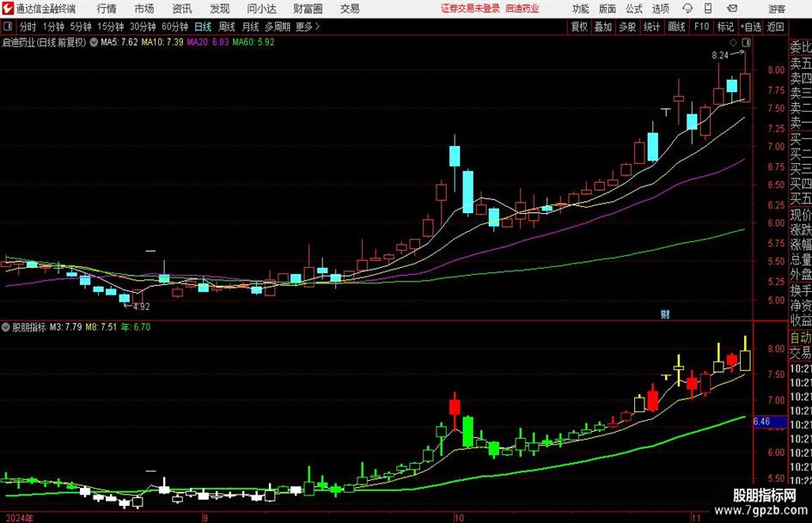Click the 8.24 high price label
Screen dimensions: 812x523
click(720, 56)
